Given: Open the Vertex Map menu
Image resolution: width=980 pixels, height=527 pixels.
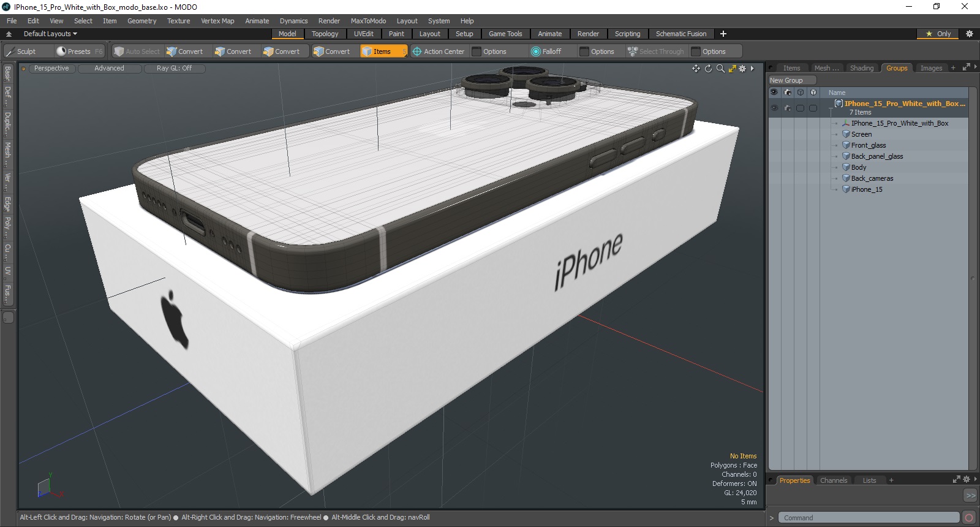Looking at the screenshot, I should (x=217, y=21).
